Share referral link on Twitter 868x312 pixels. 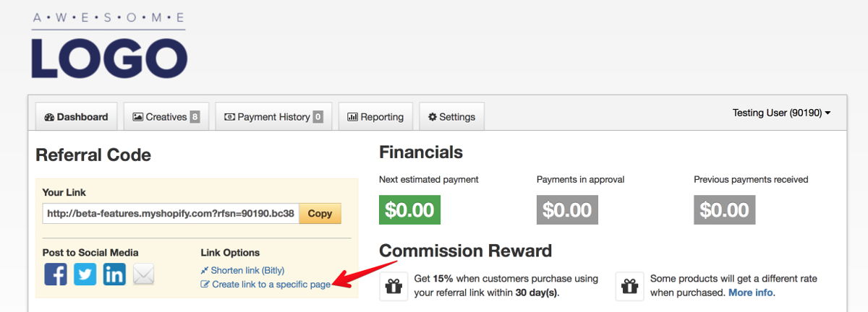click(x=85, y=274)
